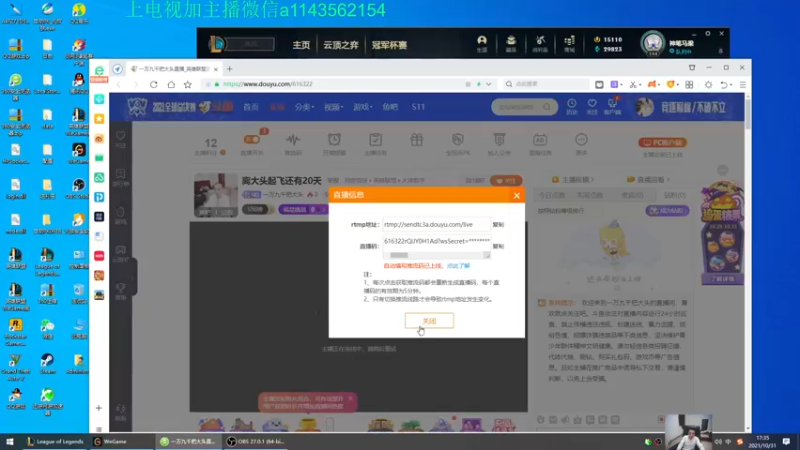The image size is (800, 450).
Task: Click the orange 关注 follow button
Action: coord(506,181)
